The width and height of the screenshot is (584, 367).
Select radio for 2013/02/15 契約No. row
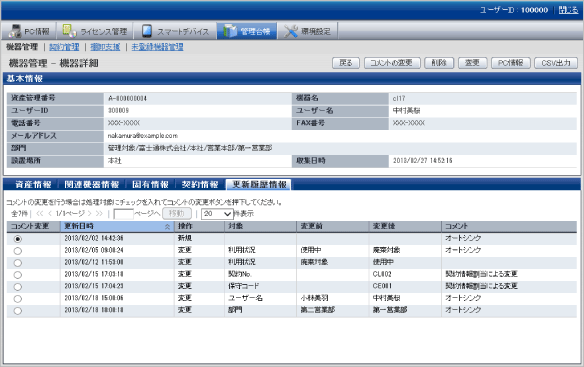(18, 275)
